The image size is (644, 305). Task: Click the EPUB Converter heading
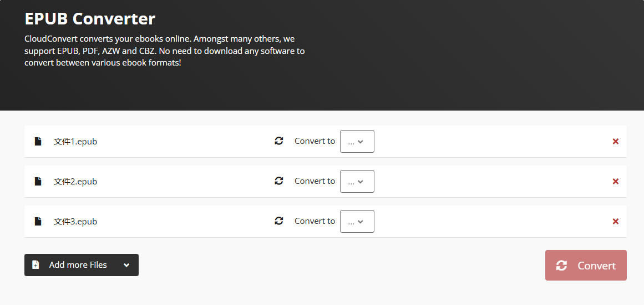click(90, 19)
